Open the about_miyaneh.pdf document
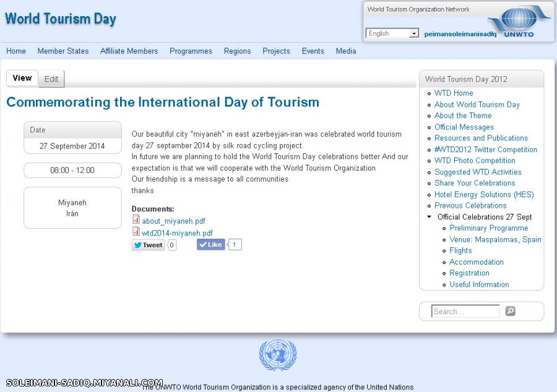Viewport: 557px width, 392px height. point(174,221)
